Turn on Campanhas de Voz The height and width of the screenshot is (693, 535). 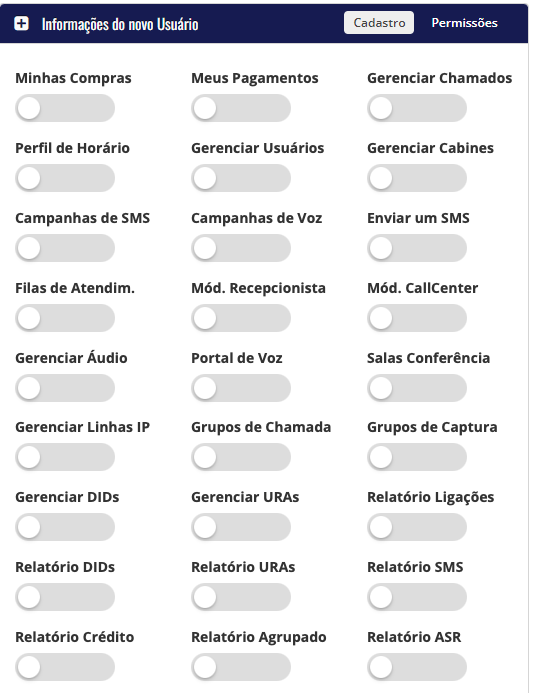(241, 248)
